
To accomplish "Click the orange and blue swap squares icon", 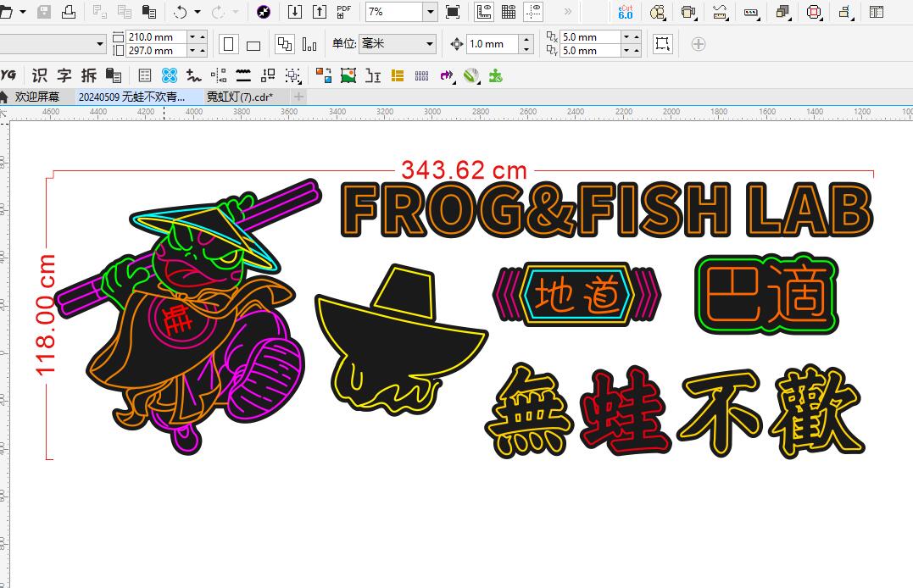I will click(324, 75).
